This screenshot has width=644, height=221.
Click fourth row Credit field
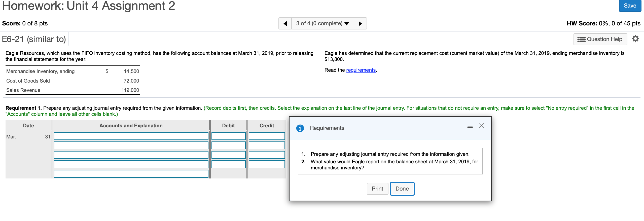click(267, 164)
